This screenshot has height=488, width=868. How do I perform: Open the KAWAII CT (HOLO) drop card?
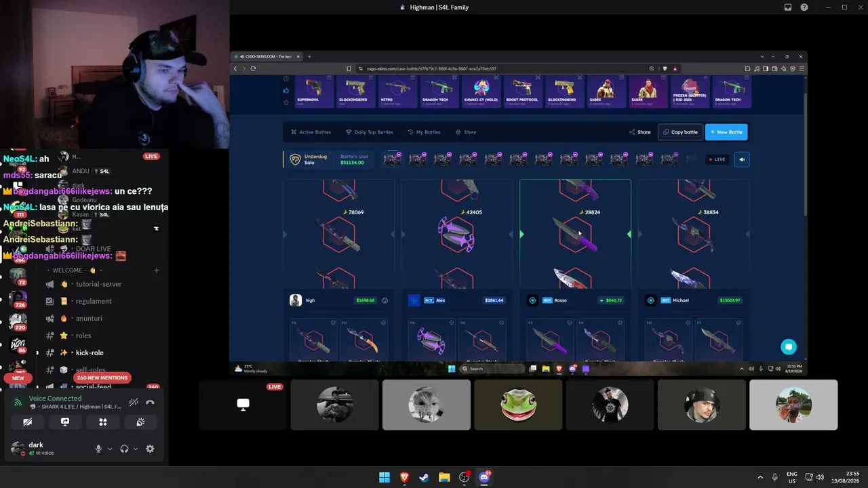pos(481,91)
